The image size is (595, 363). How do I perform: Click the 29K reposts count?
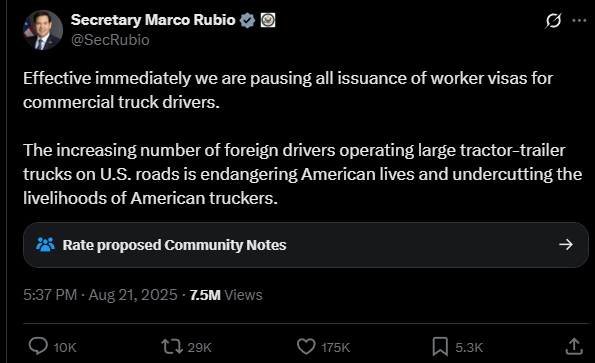200,347
